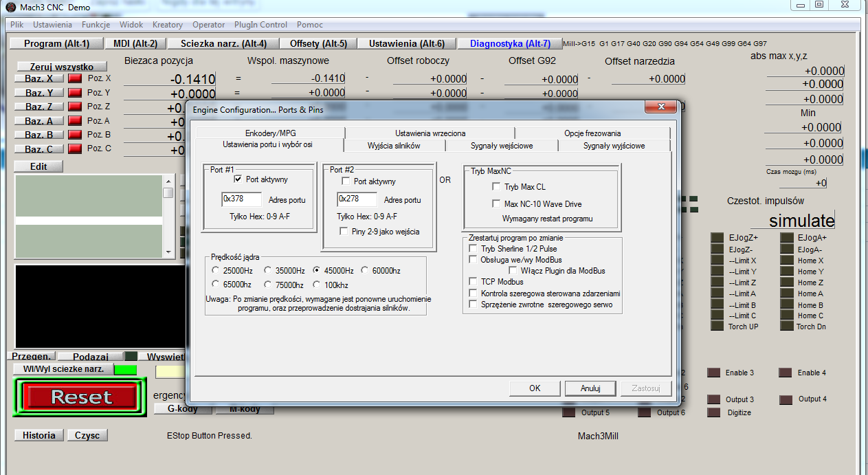The width and height of the screenshot is (868, 475).
Task: Pick the 100khz kernel speed
Action: coord(317,285)
